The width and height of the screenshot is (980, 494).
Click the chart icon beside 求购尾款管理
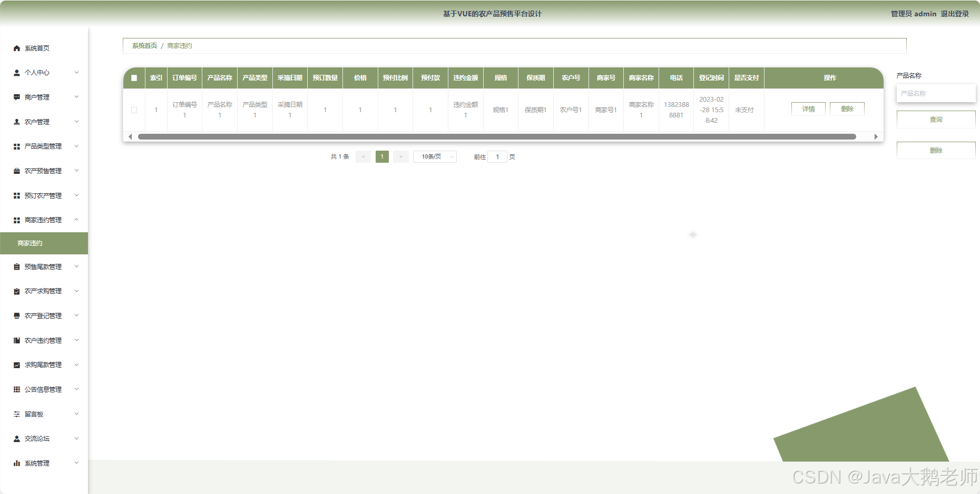click(x=17, y=365)
